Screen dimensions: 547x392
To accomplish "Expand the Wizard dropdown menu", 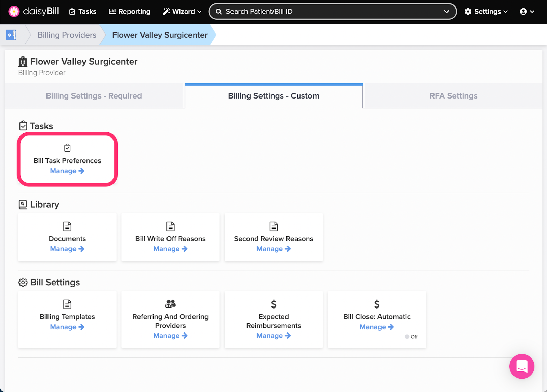I will [182, 12].
